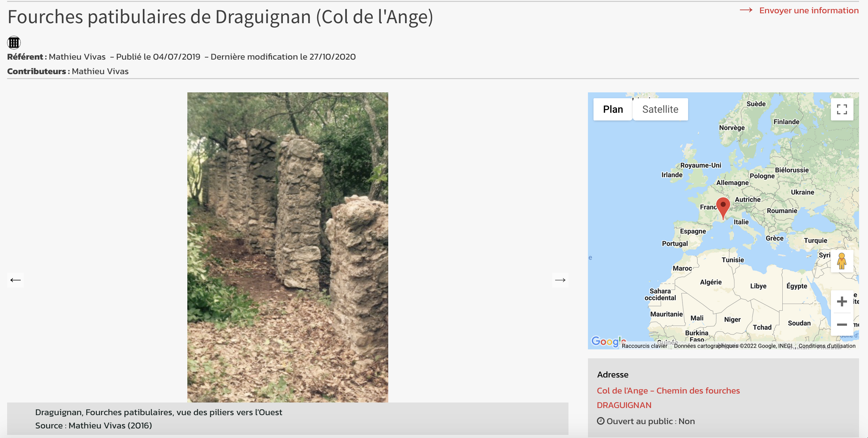Switch map to Plan view
868x438 pixels.
coord(613,109)
